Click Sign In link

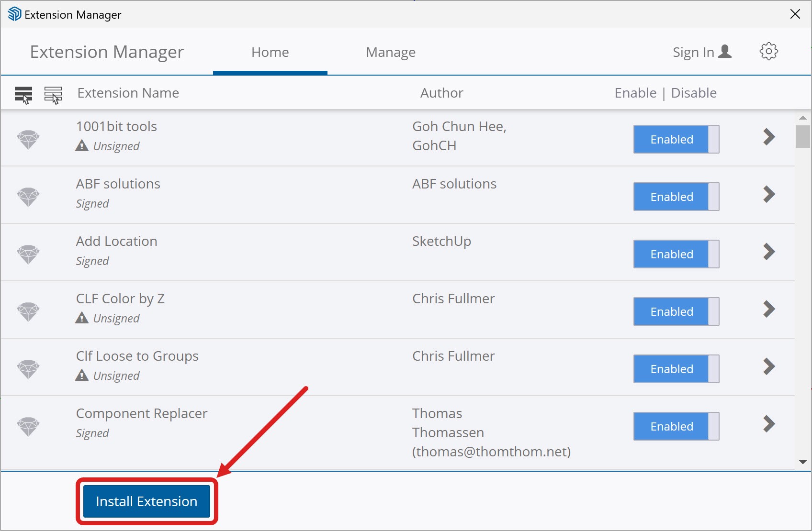pos(701,52)
